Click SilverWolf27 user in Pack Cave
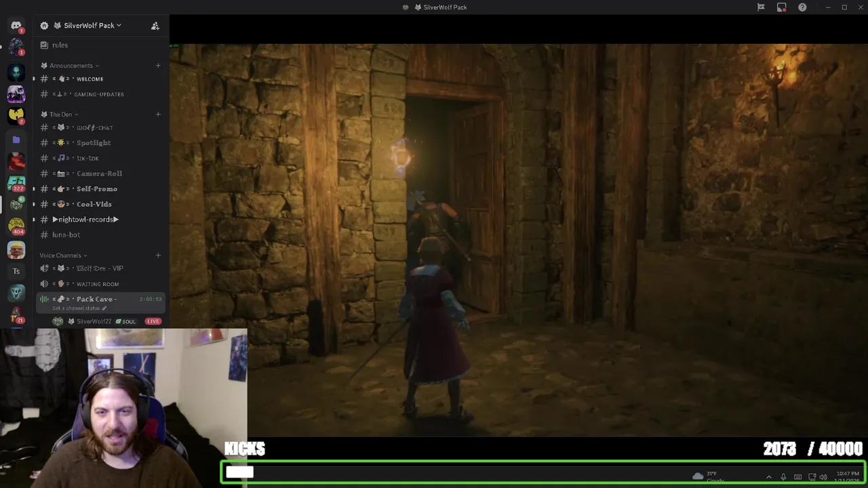 tap(94, 321)
